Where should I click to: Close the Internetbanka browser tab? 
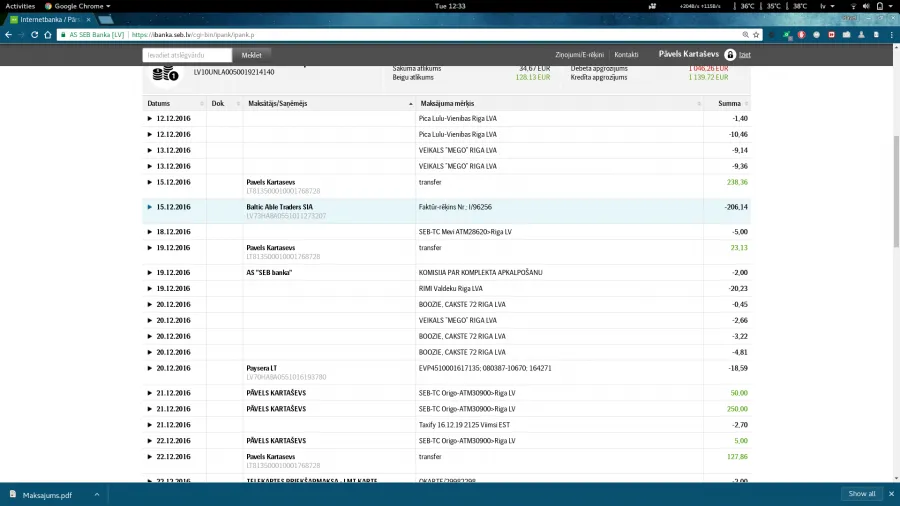coord(88,20)
